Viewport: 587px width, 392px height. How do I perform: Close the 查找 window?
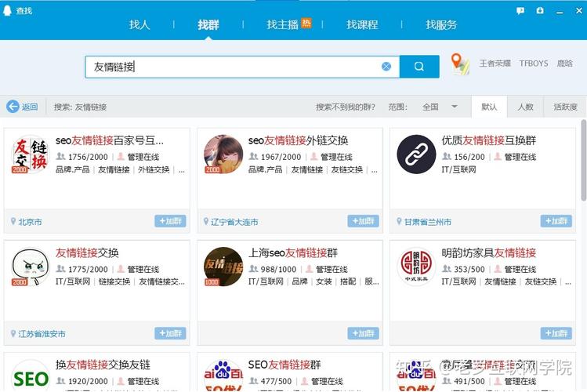pyautogui.click(x=578, y=11)
